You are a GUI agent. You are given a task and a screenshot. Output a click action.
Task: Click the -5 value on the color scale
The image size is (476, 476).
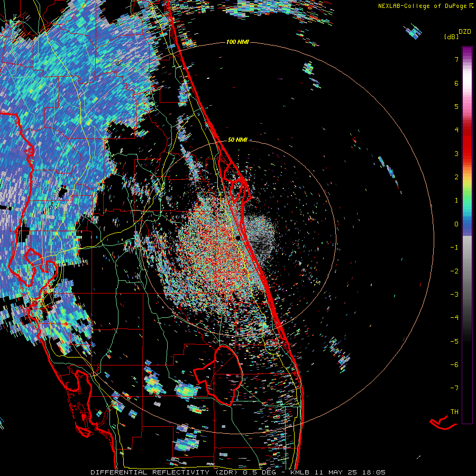point(454,341)
